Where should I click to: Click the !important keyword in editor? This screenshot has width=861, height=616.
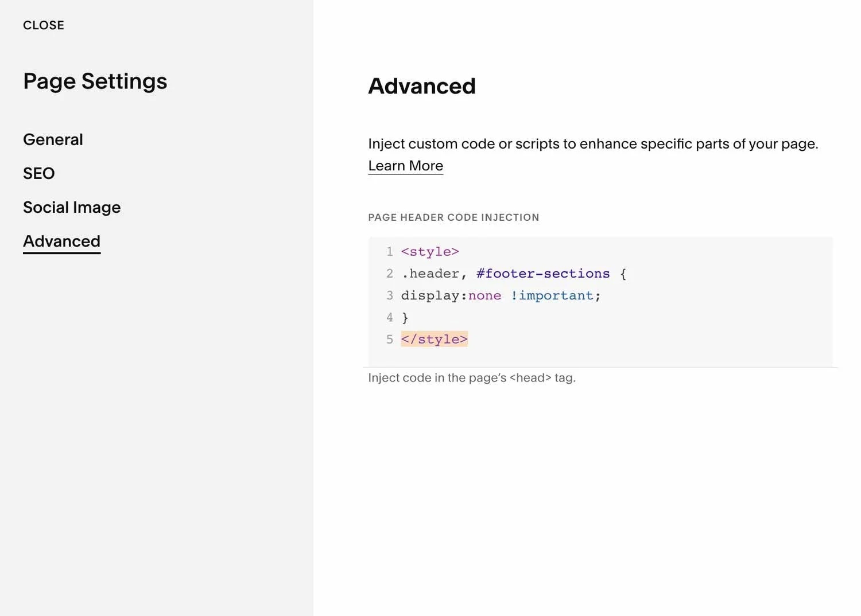(552, 295)
